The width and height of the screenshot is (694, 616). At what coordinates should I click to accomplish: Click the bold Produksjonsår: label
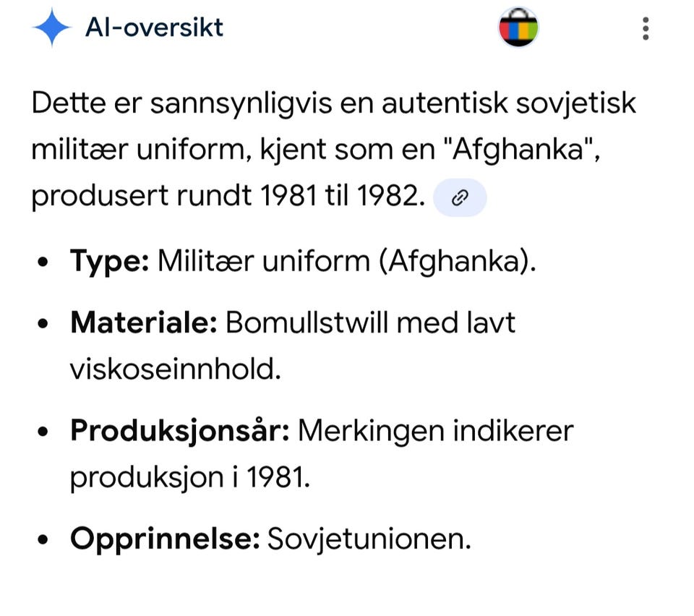[180, 431]
